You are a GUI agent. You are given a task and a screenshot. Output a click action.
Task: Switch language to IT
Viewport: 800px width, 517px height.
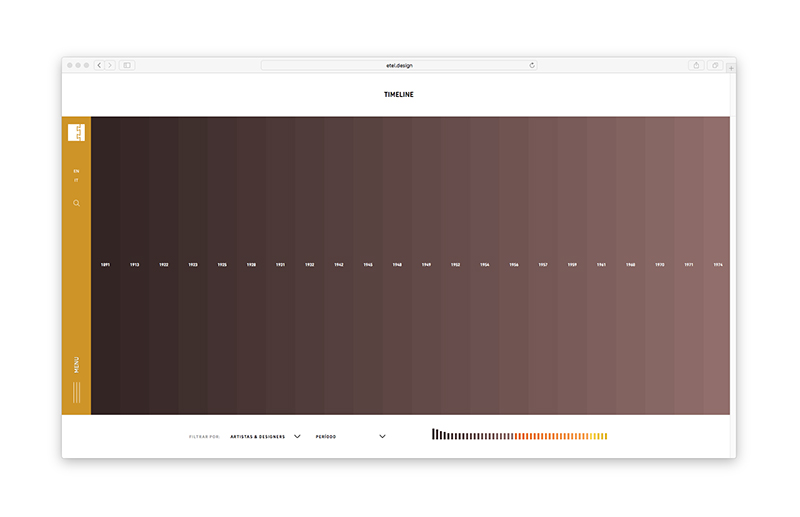(x=77, y=180)
